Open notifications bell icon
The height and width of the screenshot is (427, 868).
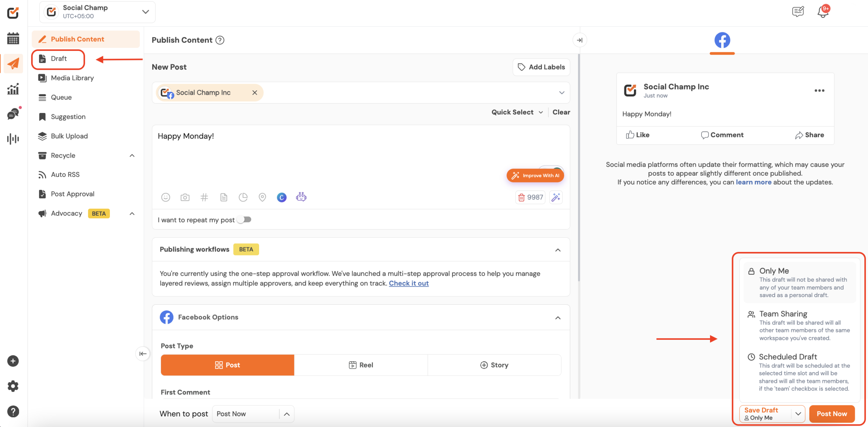(823, 12)
